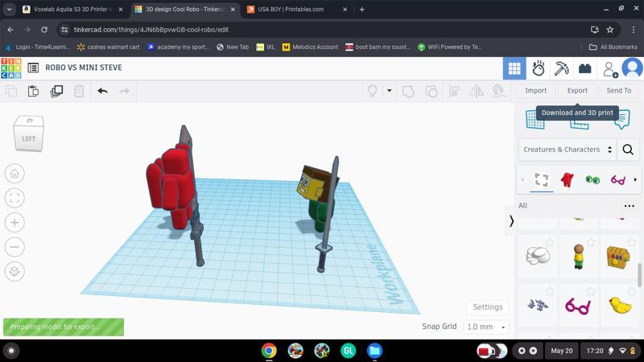Toggle perspective/orthographic view cube icon
The height and width of the screenshot is (362, 644).
click(14, 271)
